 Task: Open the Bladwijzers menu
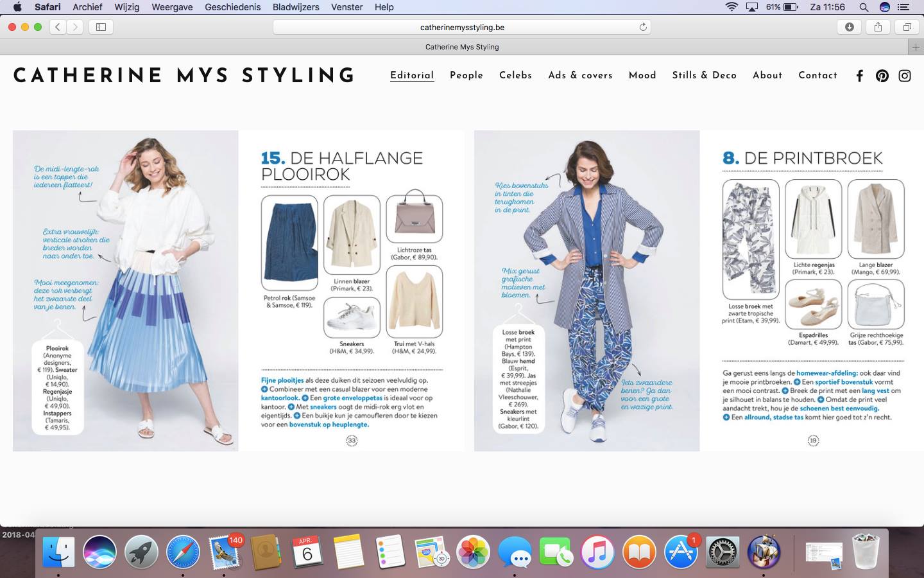[296, 7]
